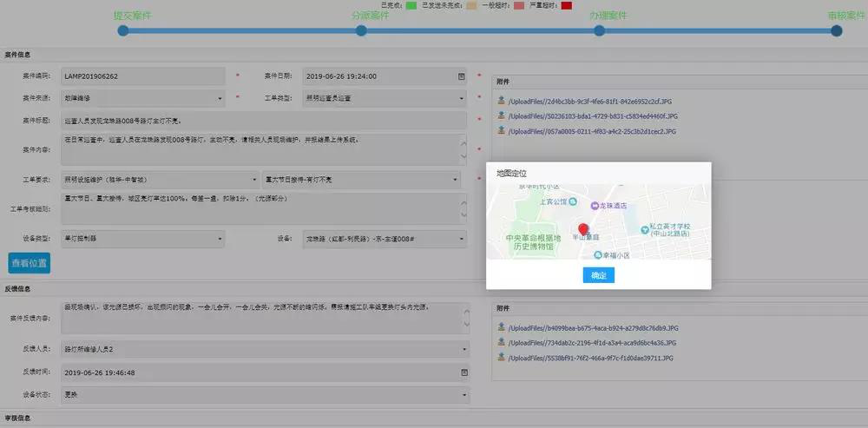
Task: Open calendar picker for 案件日期 field
Action: click(x=462, y=76)
